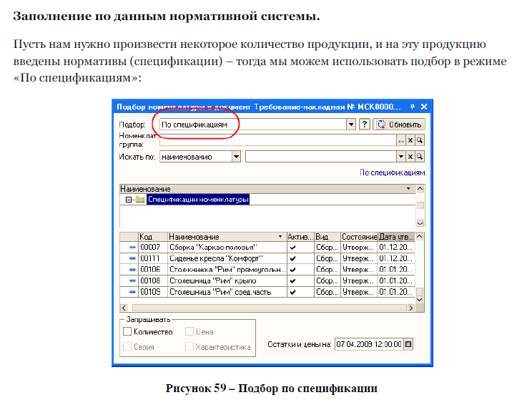Click the row icon for code 00007
532x405 pixels.
coord(132,247)
